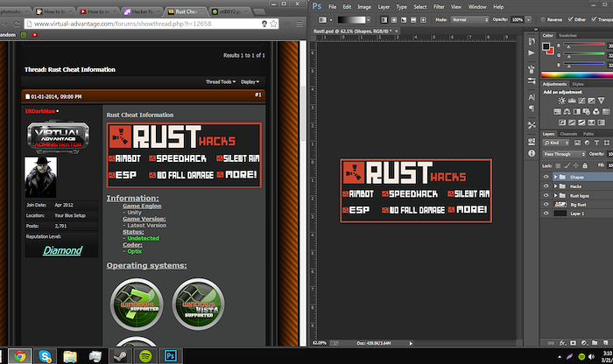Image resolution: width=613 pixels, height=364 pixels.
Task: Select linear gradient style in Photoshop options bar
Action: coord(384,19)
